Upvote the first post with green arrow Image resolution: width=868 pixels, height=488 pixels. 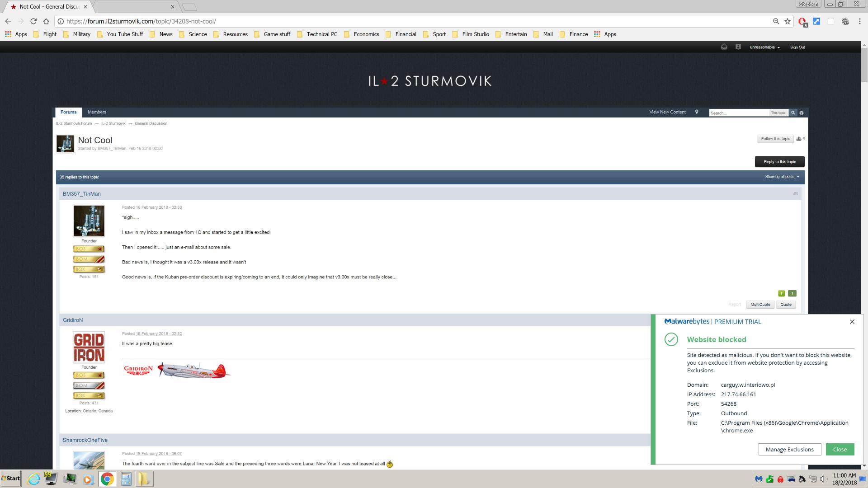click(781, 293)
